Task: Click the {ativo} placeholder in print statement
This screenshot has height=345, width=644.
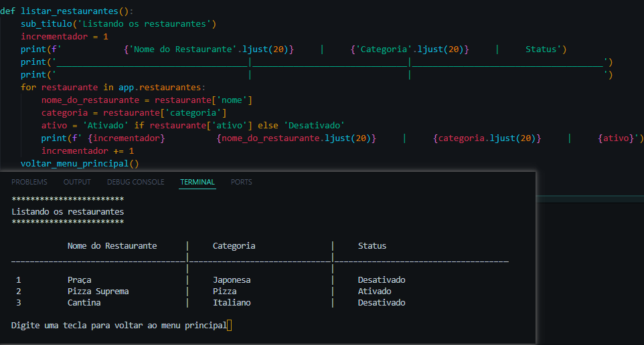Action: [616, 138]
